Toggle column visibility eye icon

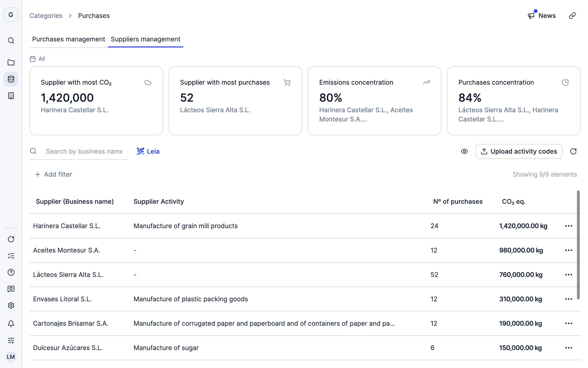tap(464, 151)
